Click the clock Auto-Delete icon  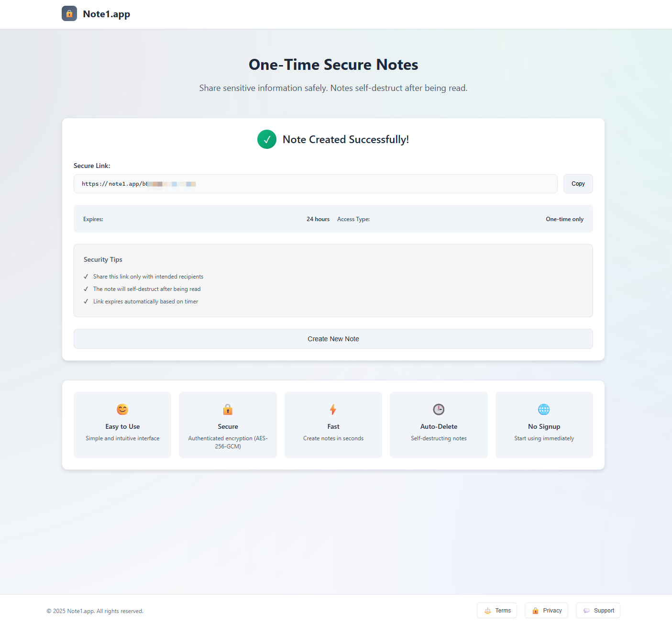[439, 410]
